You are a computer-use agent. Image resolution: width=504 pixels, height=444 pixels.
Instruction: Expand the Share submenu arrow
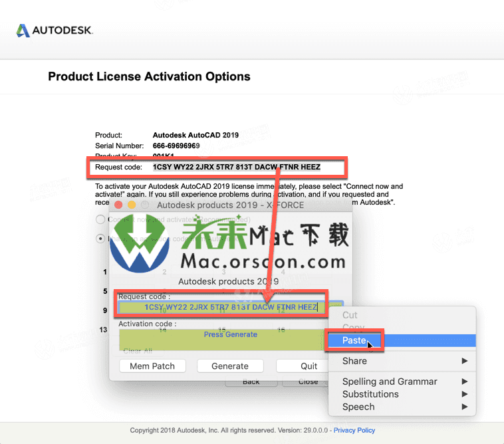(464, 361)
